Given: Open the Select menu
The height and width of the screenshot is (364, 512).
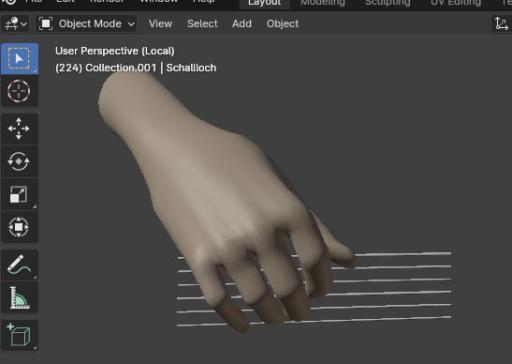Looking at the screenshot, I should (x=202, y=24).
